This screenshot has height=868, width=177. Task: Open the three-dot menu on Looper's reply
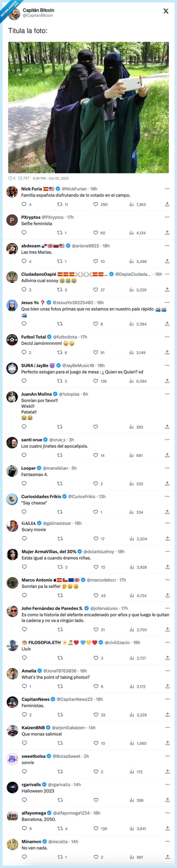(167, 468)
